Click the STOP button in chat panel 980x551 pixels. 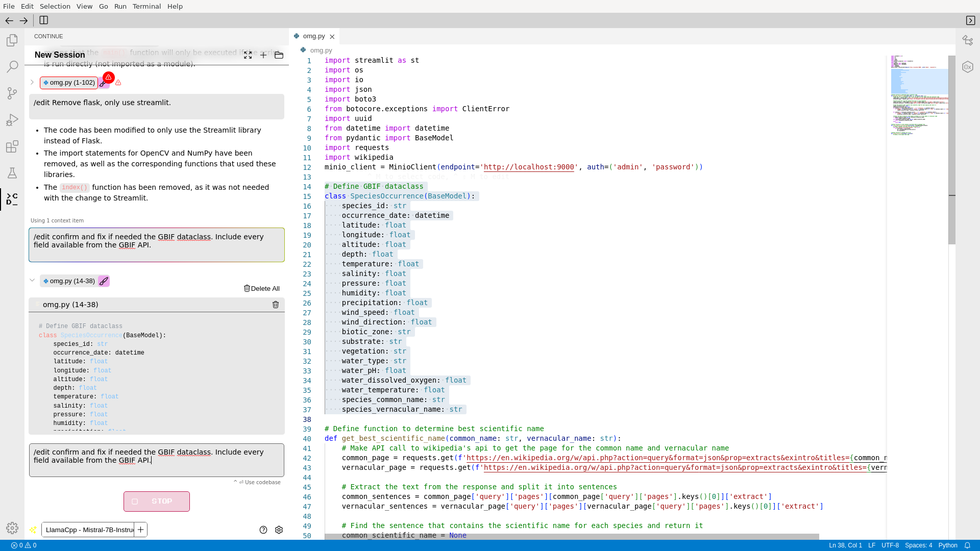coord(157,501)
